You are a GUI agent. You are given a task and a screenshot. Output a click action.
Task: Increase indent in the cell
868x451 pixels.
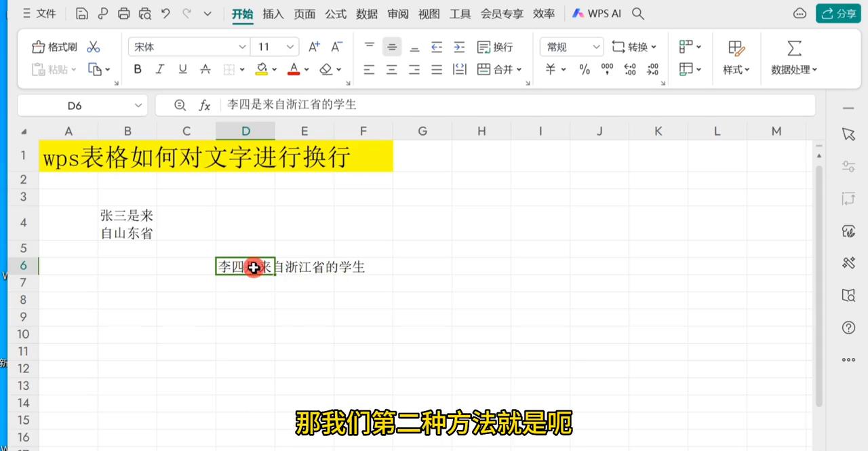459,47
